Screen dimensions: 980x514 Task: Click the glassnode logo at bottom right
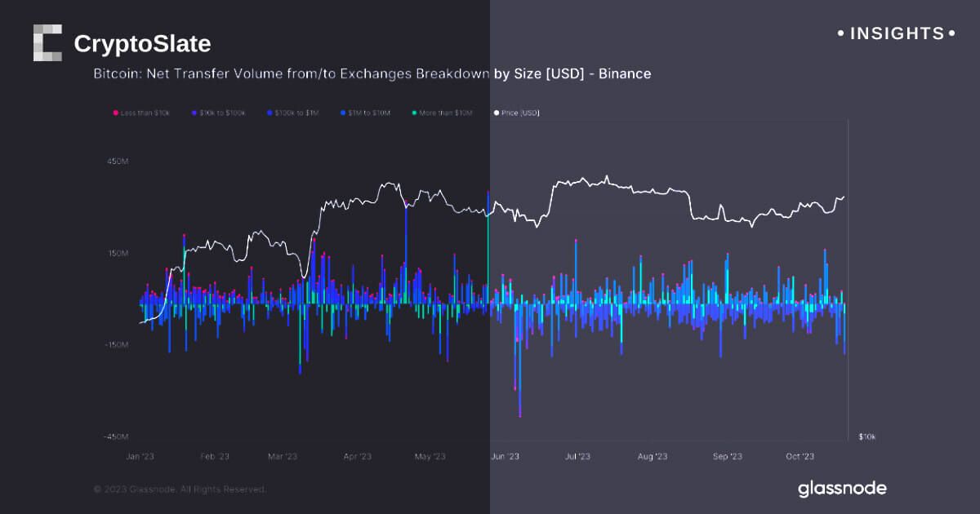coord(842,489)
